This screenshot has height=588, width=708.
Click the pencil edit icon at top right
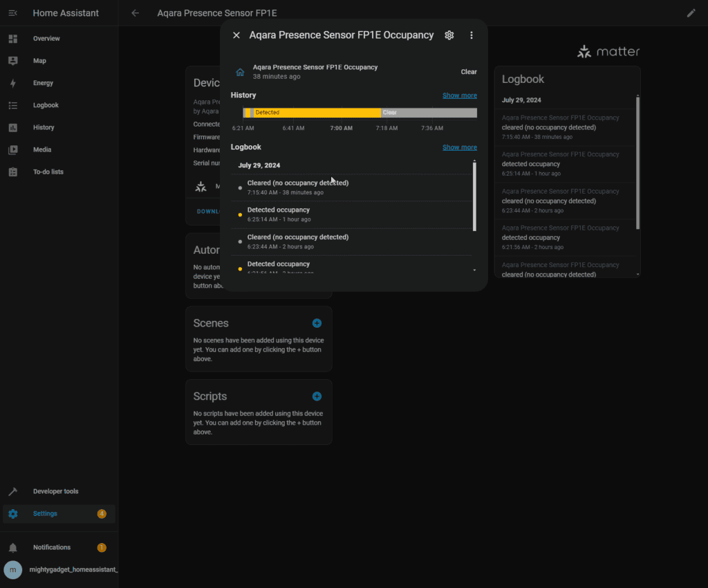click(x=691, y=13)
